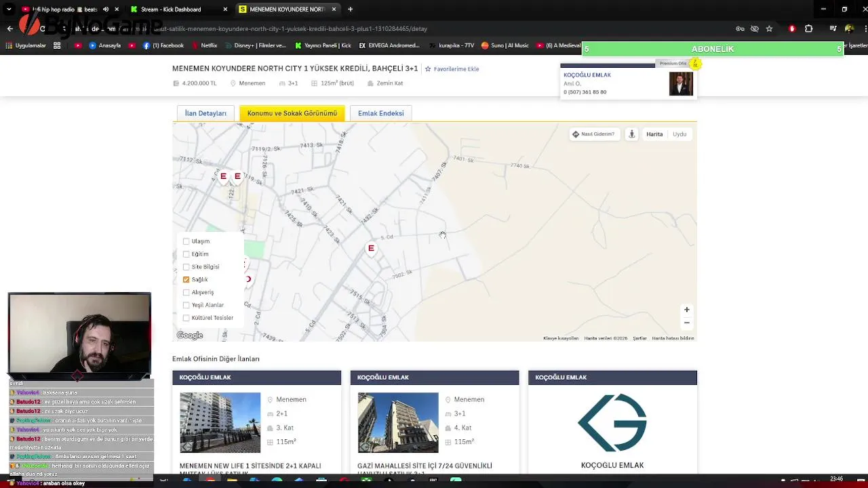Open the Suno | AI Music bookmark
This screenshot has height=488, width=868.
[505, 45]
